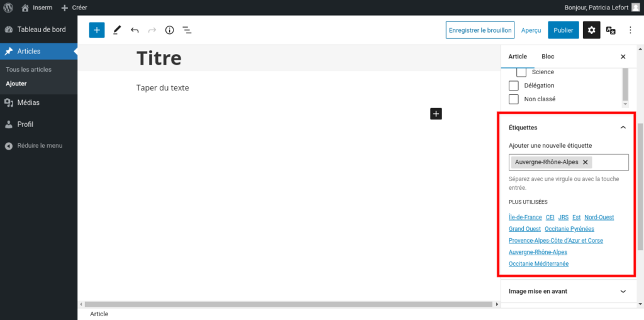Toggle the settings gear sidebar button
644x320 pixels.
pos(591,30)
